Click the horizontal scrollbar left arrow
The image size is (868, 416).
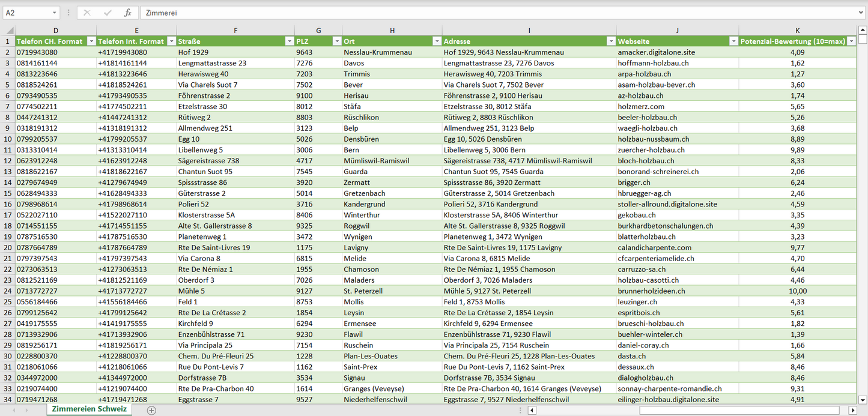[532, 411]
